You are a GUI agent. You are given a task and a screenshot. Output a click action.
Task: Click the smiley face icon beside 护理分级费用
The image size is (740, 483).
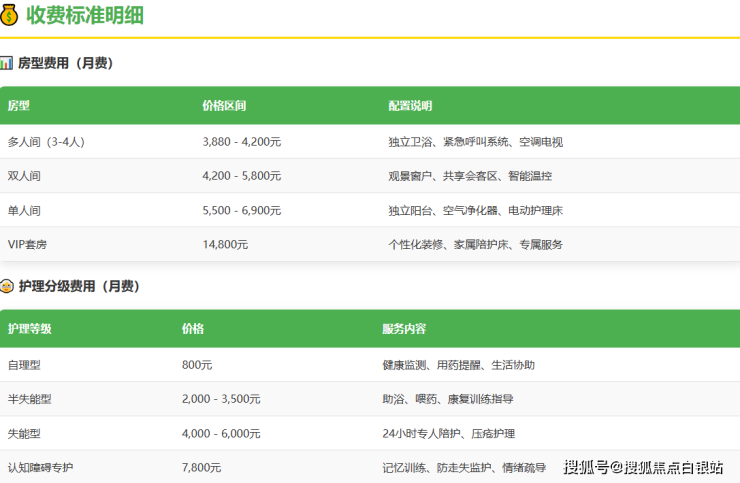(x=7, y=286)
